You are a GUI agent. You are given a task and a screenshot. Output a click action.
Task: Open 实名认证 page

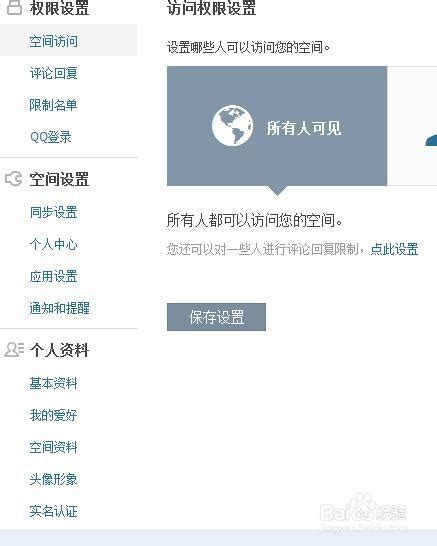53,511
